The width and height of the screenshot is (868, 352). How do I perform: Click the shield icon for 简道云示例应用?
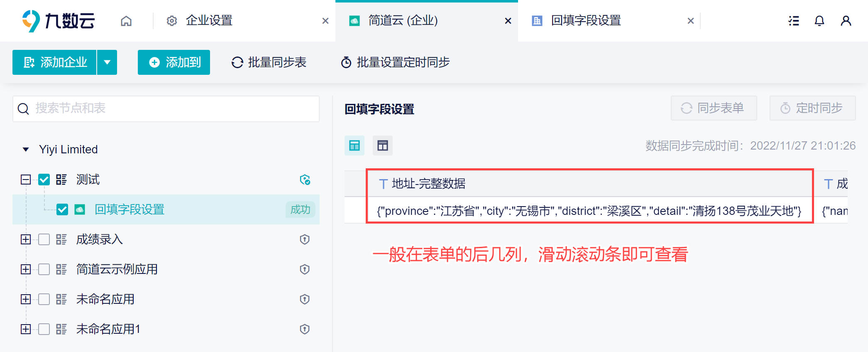point(305,269)
